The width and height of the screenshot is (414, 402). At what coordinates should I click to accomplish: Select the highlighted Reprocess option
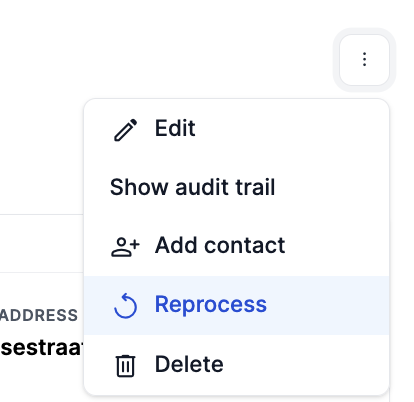click(236, 305)
